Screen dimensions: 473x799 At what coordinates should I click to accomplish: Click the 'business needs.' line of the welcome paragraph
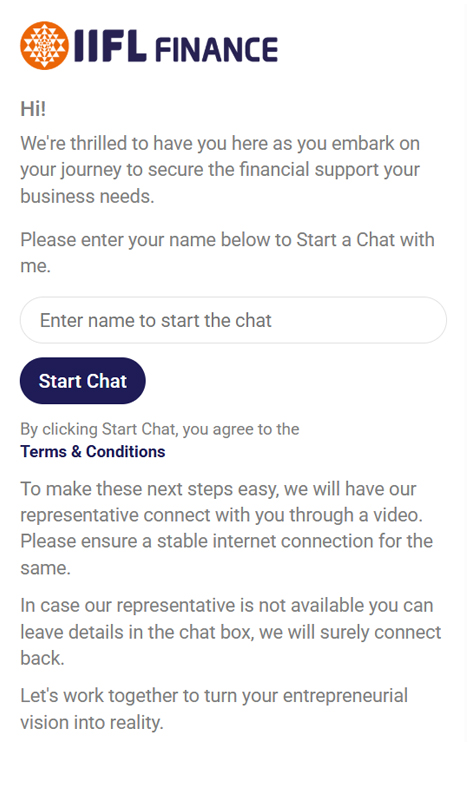pyautogui.click(x=87, y=196)
